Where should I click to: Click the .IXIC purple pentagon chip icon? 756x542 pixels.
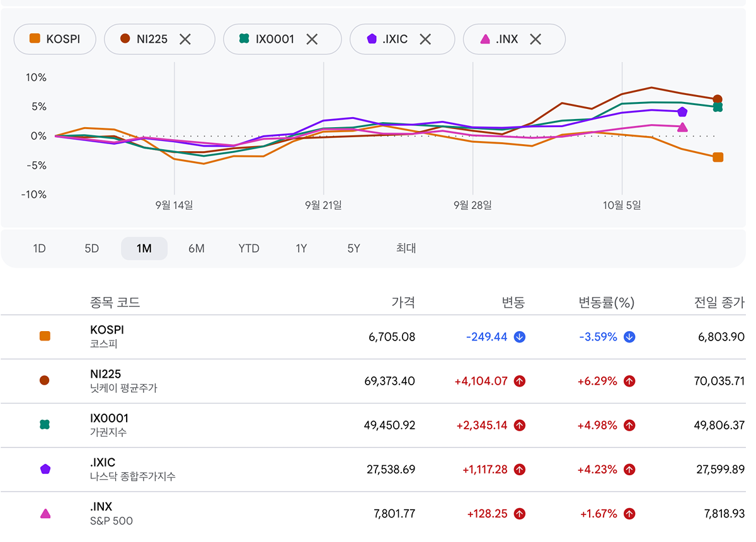pos(372,39)
